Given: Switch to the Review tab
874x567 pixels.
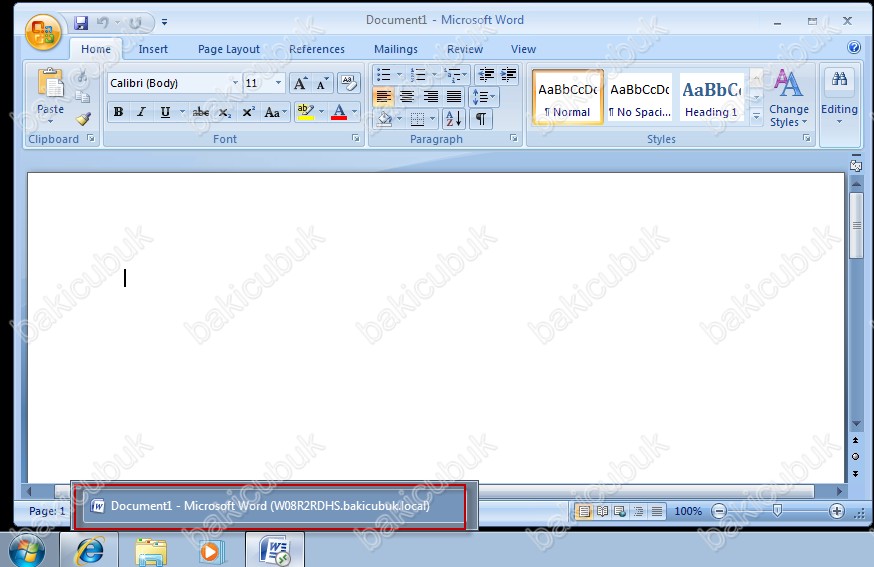Looking at the screenshot, I should [x=464, y=49].
